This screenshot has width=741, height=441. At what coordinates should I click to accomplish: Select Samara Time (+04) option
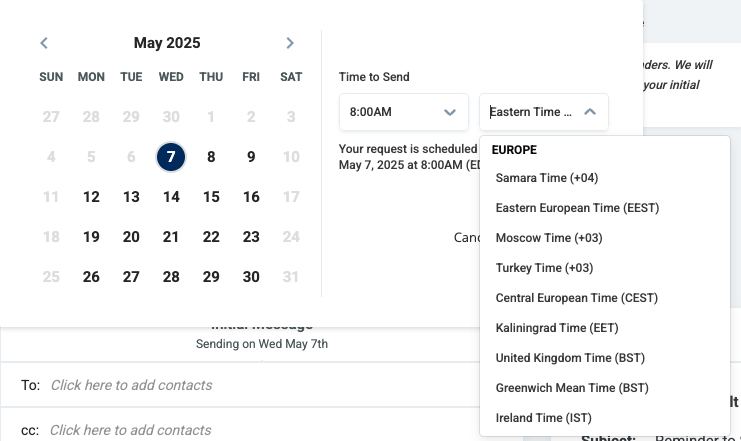[546, 178]
